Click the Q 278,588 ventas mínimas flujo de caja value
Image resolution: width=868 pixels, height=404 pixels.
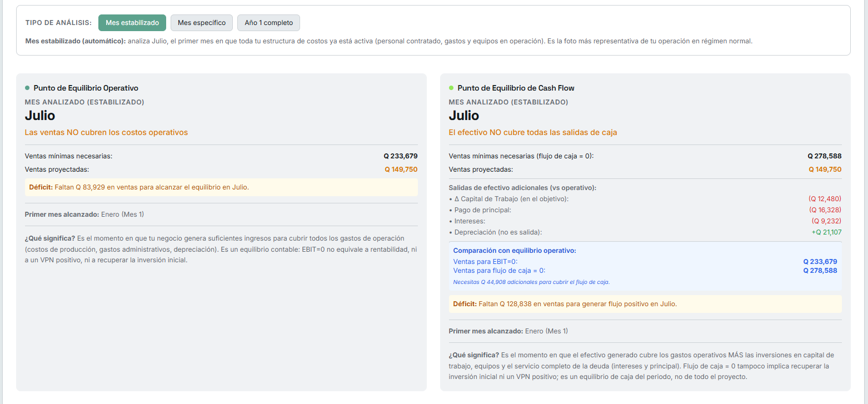(x=825, y=156)
